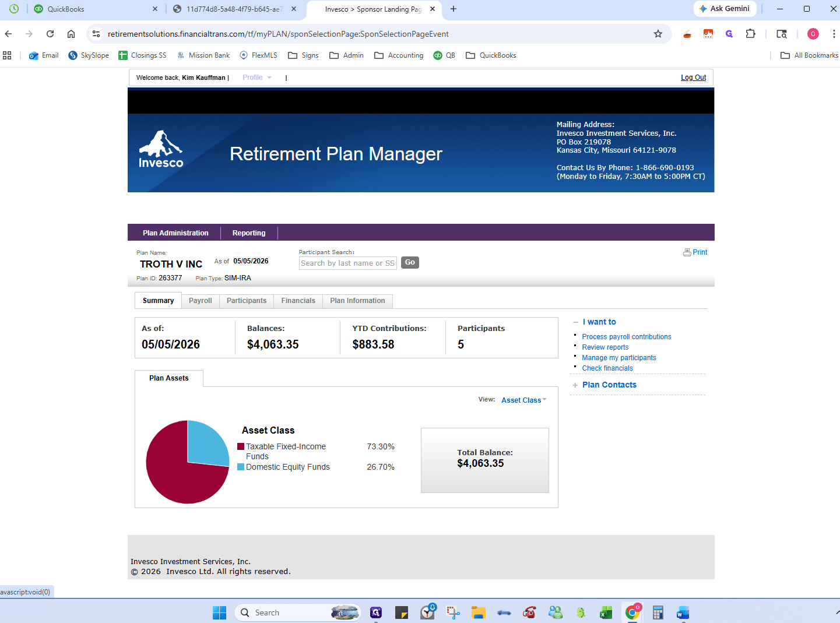Open the Signs bookmark folder
The height and width of the screenshot is (623, 840).
tap(303, 55)
